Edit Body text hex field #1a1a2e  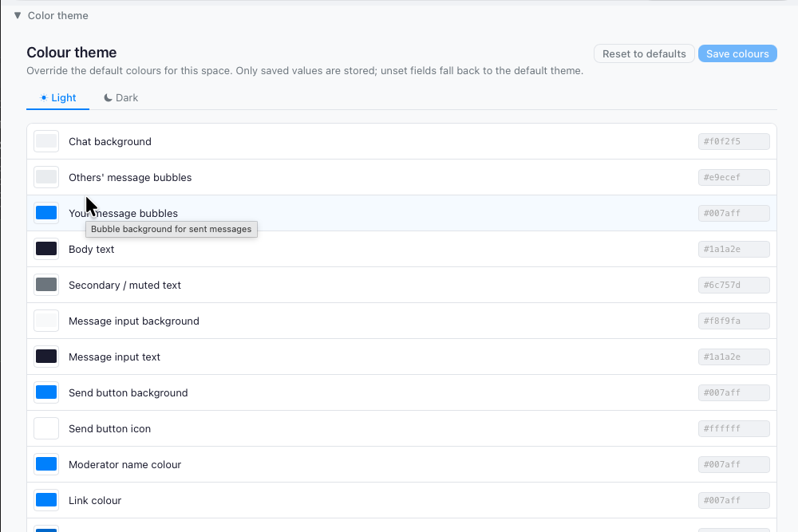point(734,249)
